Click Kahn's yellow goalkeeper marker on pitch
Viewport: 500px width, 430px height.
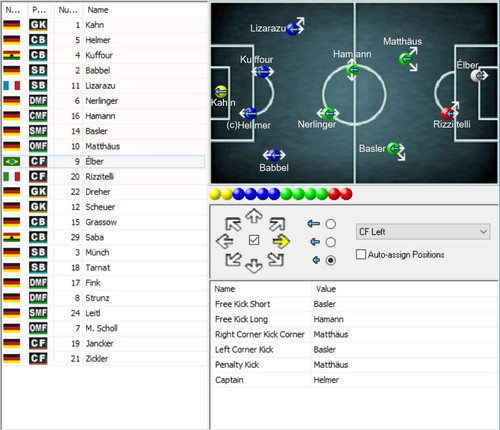(221, 91)
